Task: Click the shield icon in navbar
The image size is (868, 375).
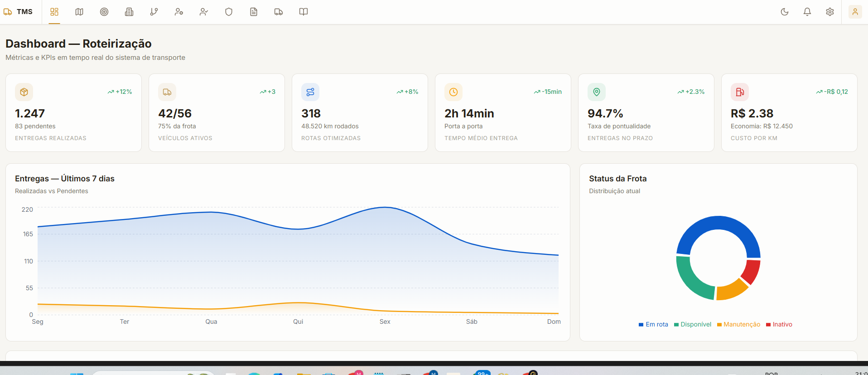Action: [x=229, y=12]
